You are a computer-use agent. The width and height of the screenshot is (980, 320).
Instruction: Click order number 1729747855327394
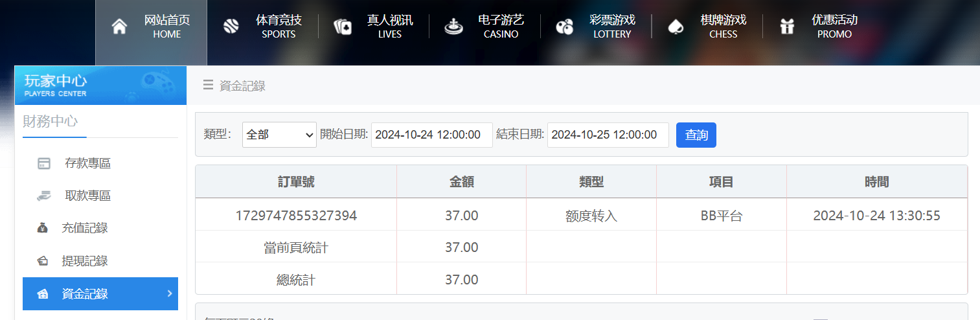296,216
